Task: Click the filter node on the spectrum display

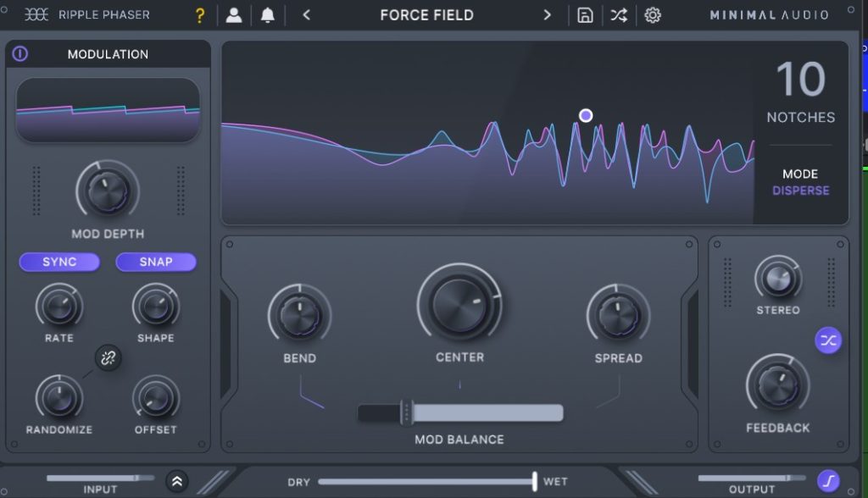Action: click(x=586, y=115)
